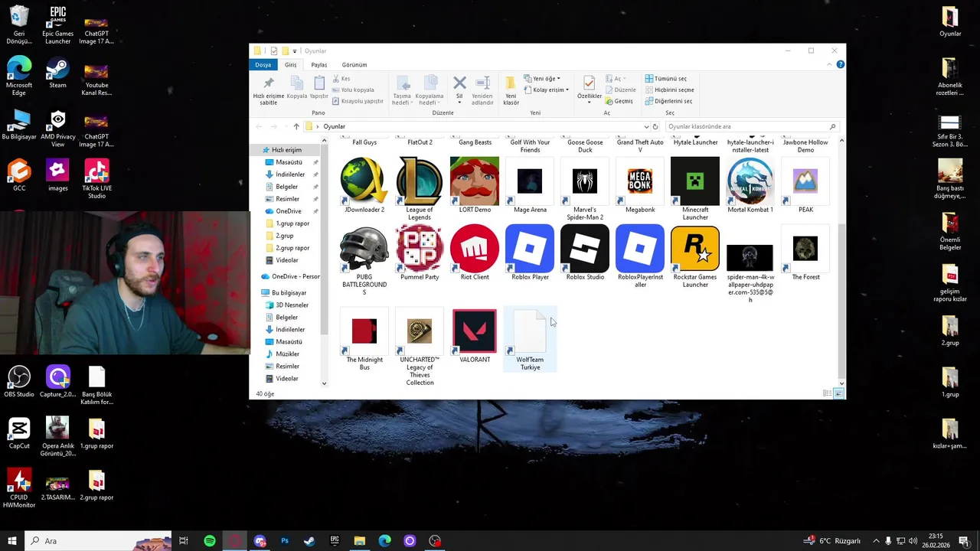Select Pummel Party shortcut
Viewport: 980px width, 551px height.
(420, 253)
